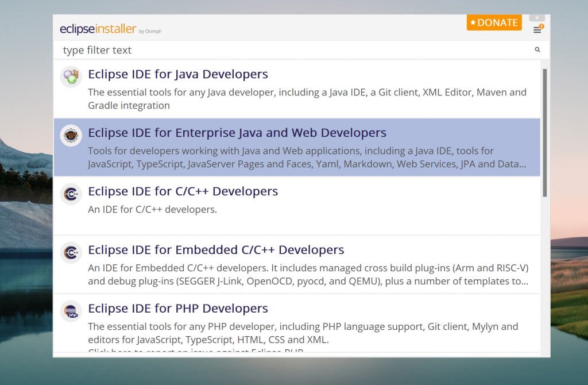Click the search magnifier icon

[x=537, y=49]
